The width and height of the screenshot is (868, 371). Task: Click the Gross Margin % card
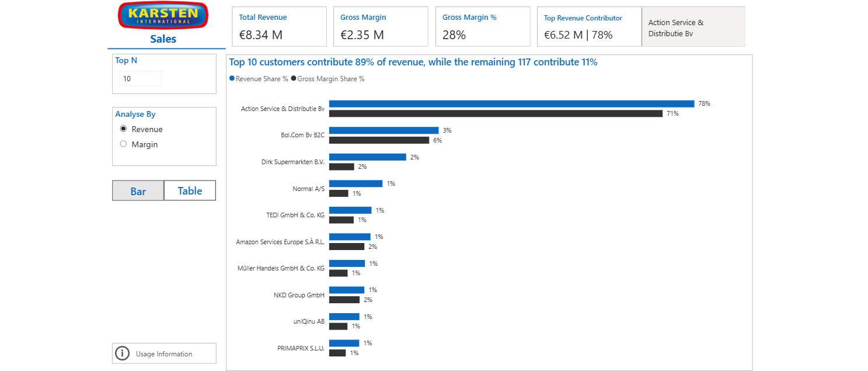[x=483, y=26]
